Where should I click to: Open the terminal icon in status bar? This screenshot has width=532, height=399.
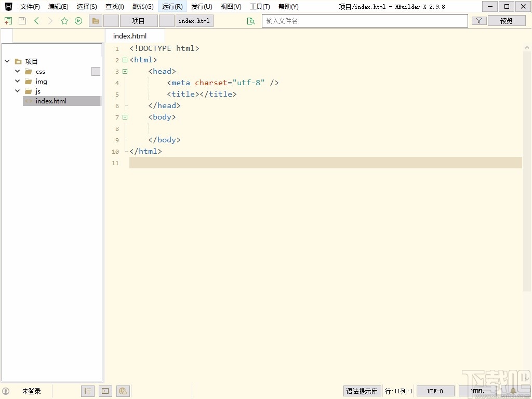tap(105, 391)
